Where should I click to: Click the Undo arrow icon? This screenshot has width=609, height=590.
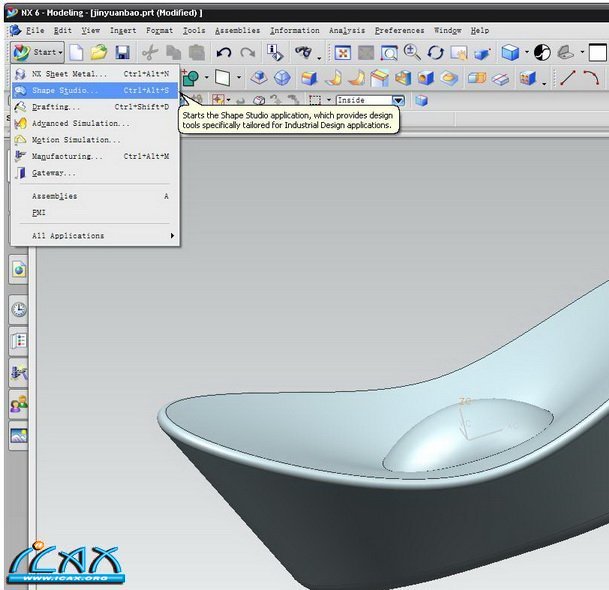(224, 52)
